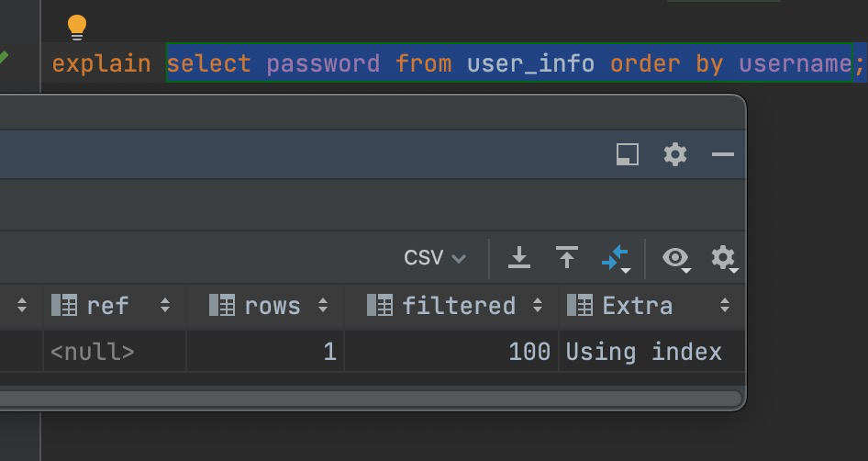Click the yellow lightbulb intention icon
The image size is (868, 461).
[x=77, y=28]
